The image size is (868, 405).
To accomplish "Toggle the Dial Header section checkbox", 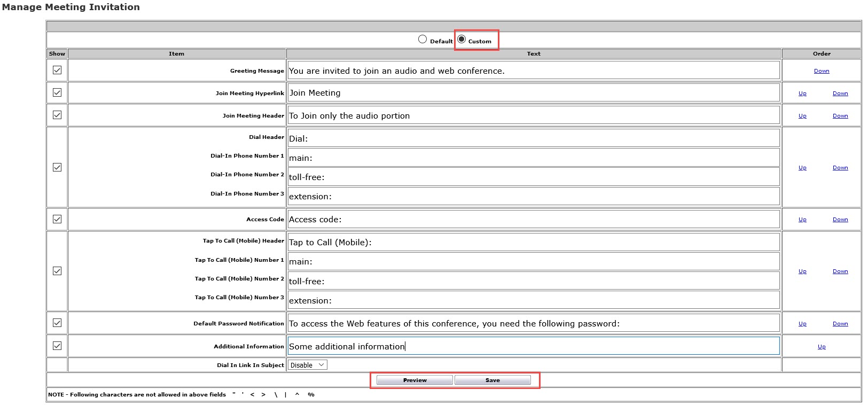I will tap(57, 167).
